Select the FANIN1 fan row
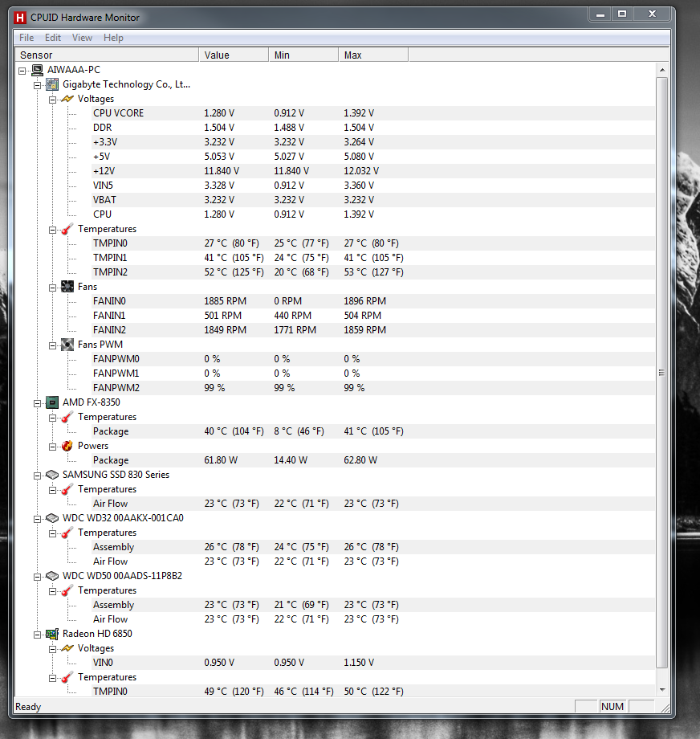 coord(373,316)
